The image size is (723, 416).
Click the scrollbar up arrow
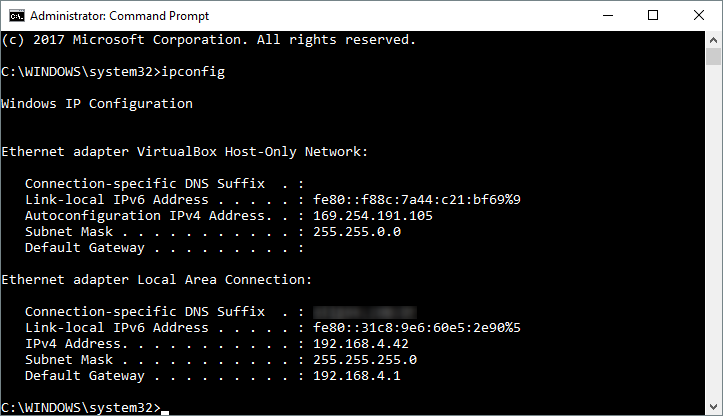(x=713, y=40)
